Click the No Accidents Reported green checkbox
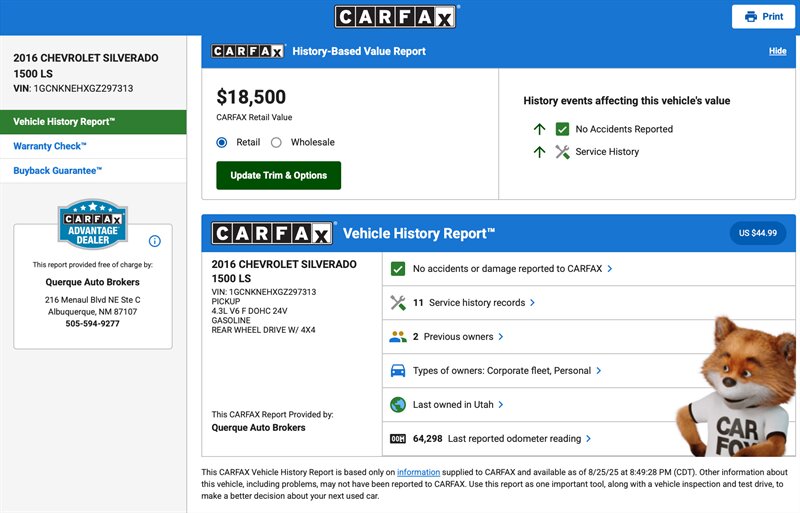Screen dimensions: 800x513 click(562, 129)
